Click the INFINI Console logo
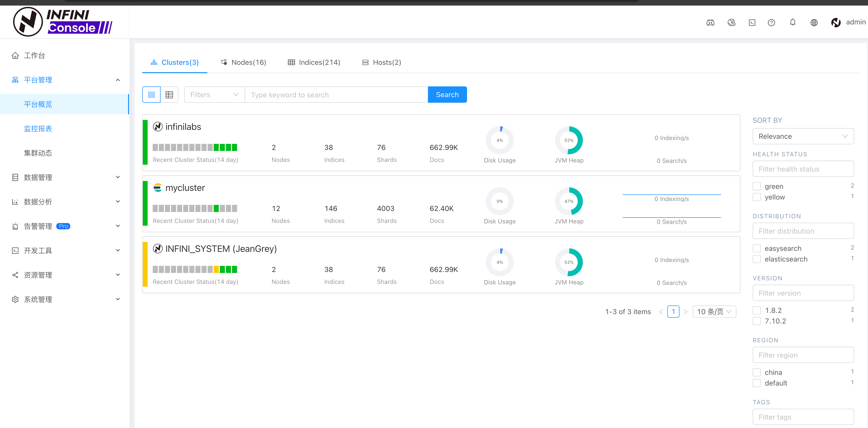868x428 pixels. (63, 22)
